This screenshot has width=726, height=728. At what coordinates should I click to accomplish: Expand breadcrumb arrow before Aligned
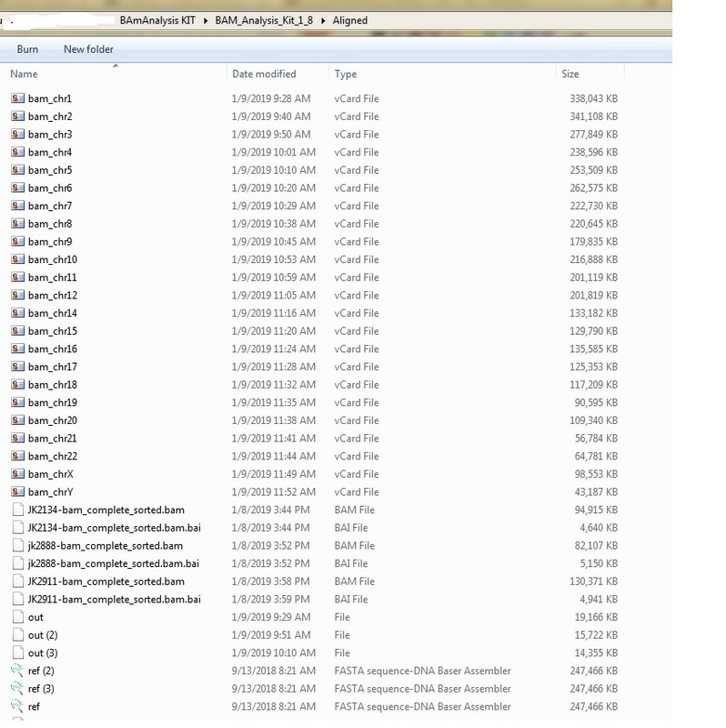[323, 20]
